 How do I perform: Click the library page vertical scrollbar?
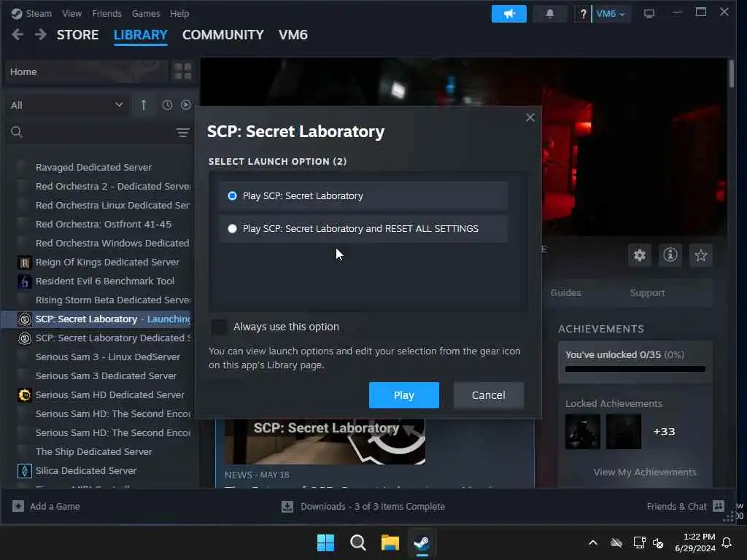732,74
